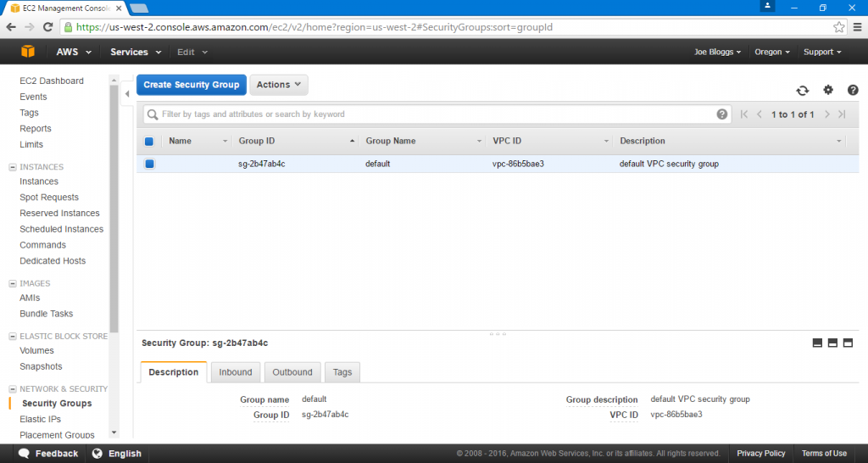Collapse the INSTANCES section
Screen dimensions: 868x463
coord(13,167)
